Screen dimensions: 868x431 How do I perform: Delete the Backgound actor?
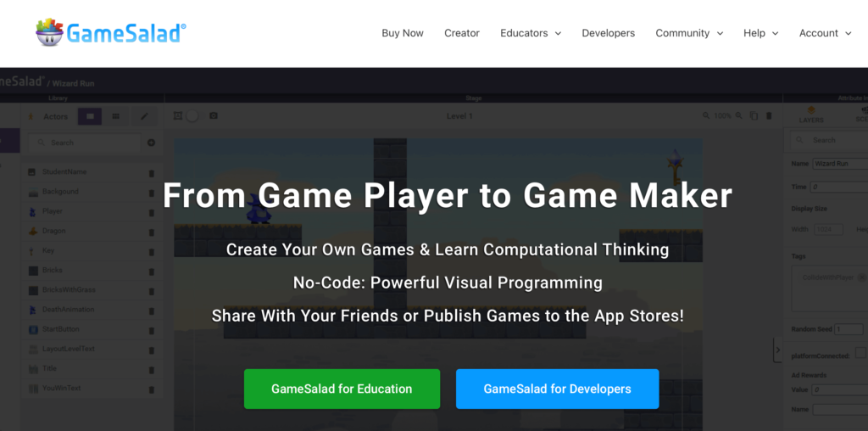pyautogui.click(x=151, y=193)
